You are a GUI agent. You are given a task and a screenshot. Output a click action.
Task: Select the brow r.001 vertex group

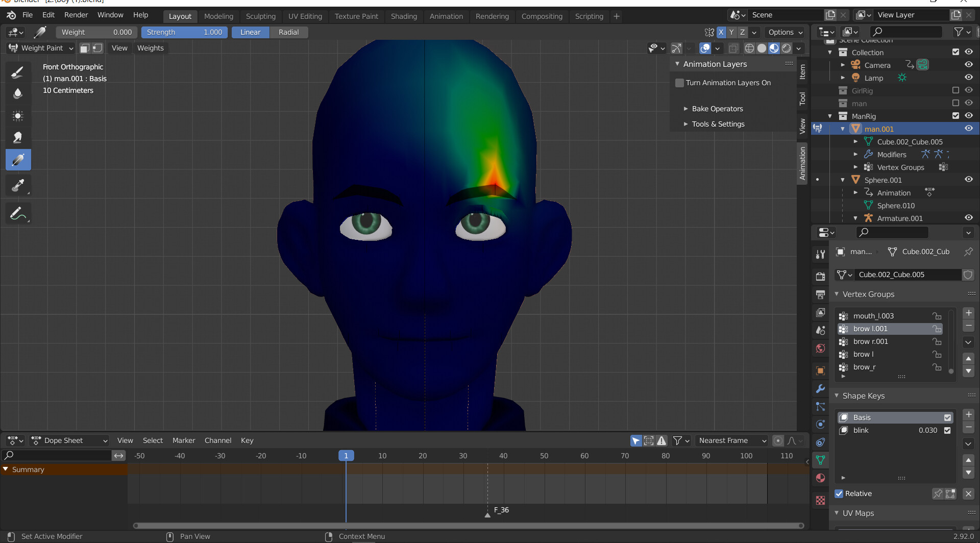[x=871, y=341]
